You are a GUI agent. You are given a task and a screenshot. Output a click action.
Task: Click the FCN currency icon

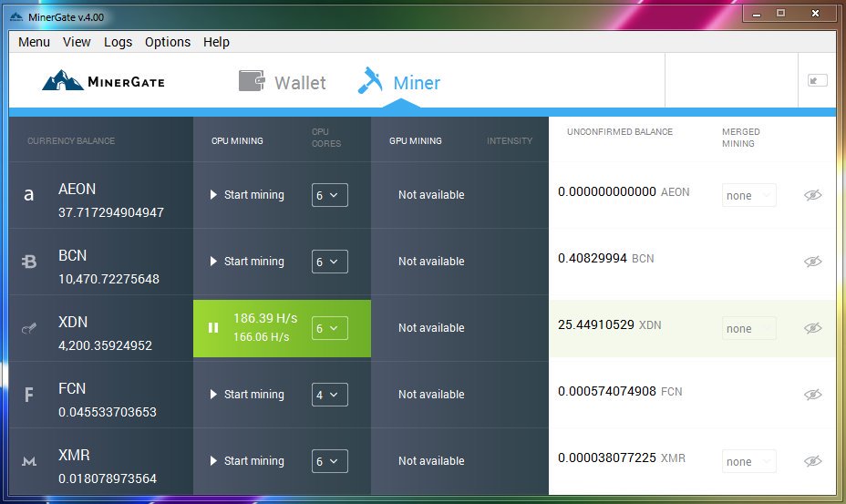click(x=29, y=395)
